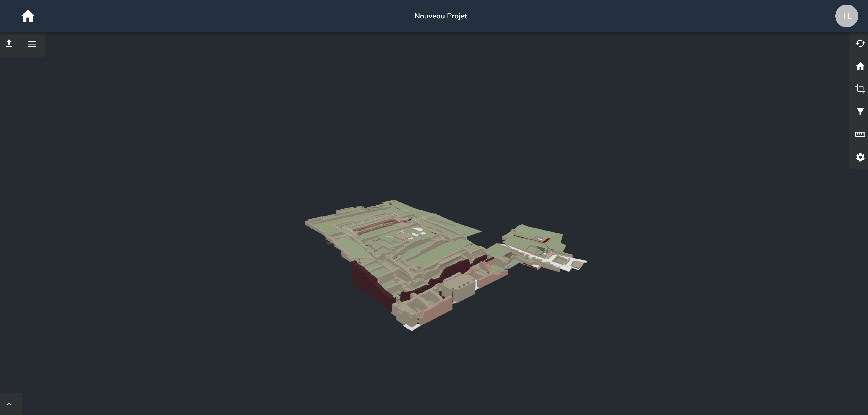The image size is (868, 415).
Task: Open the filter funnel tool
Action: pyautogui.click(x=860, y=112)
